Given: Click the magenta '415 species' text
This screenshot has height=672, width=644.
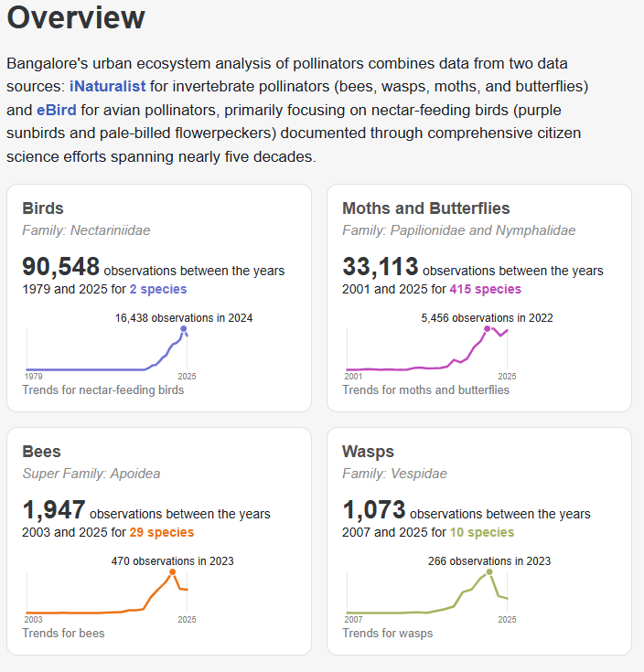Looking at the screenshot, I should [x=485, y=289].
